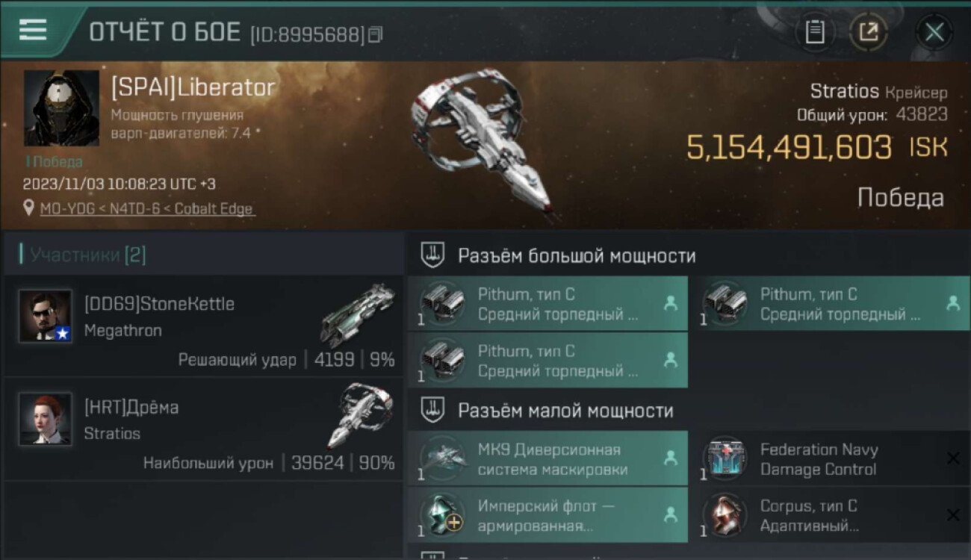
Task: Close the battle report window
Action: tap(934, 31)
